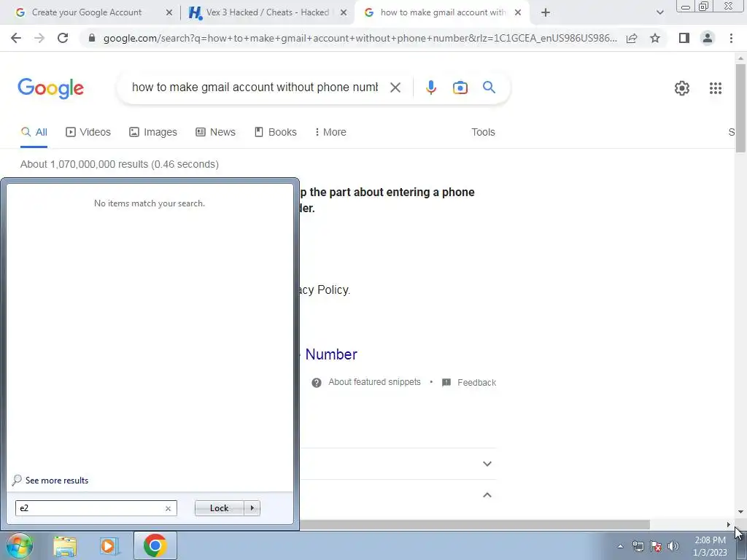Go to the Google logo homepage
Screen dimensions: 747x560
(x=50, y=88)
